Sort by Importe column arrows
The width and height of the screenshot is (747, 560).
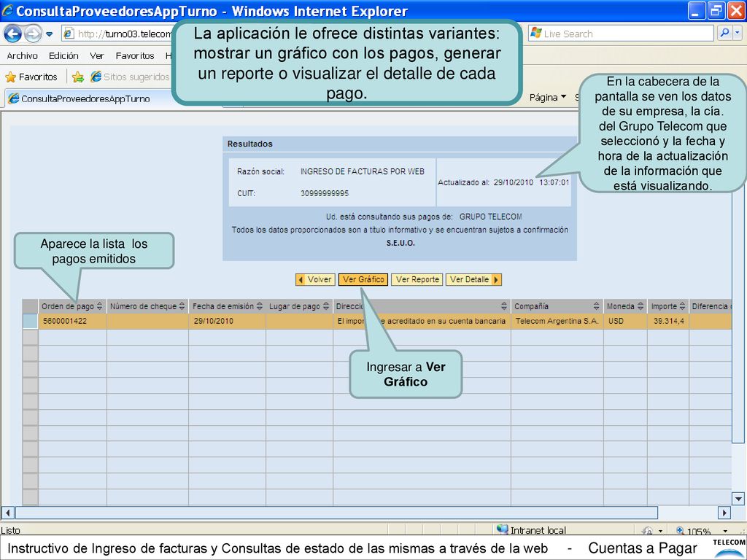(682, 306)
